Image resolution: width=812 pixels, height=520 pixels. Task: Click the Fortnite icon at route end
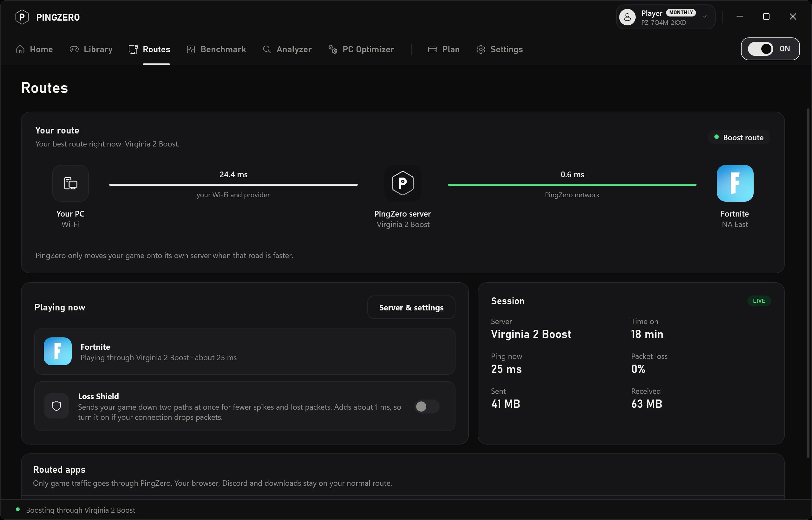click(735, 183)
